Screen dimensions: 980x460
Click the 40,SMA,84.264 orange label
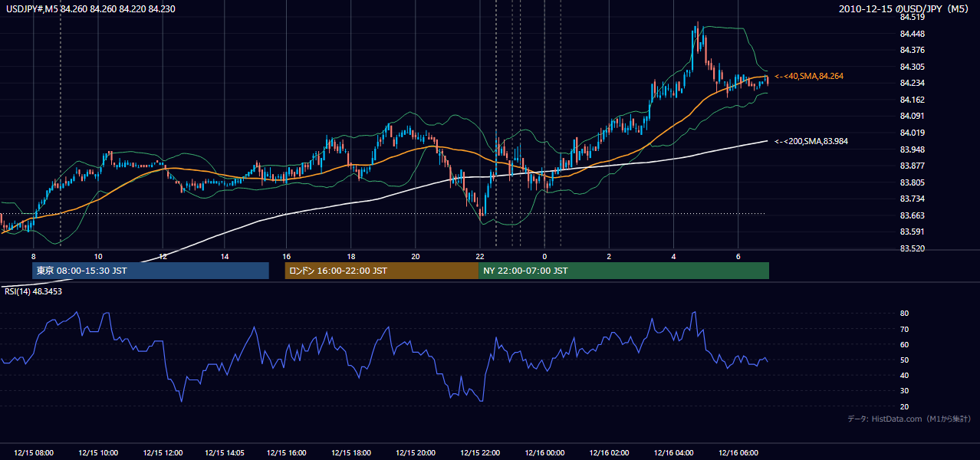(809, 76)
